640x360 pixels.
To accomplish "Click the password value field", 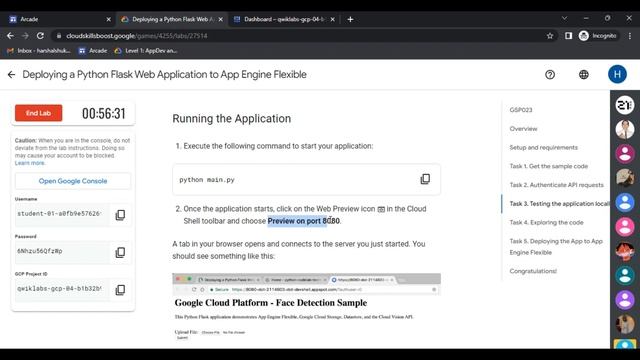I will pos(62,252).
